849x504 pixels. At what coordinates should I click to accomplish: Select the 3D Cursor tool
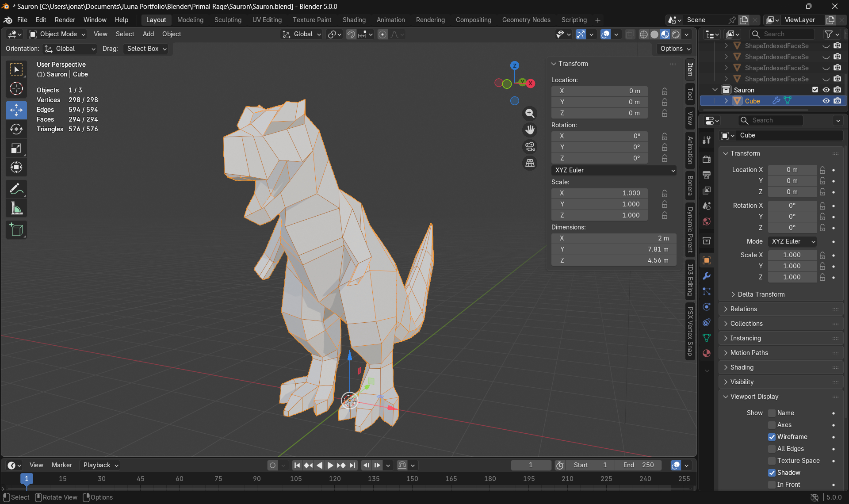(x=16, y=89)
